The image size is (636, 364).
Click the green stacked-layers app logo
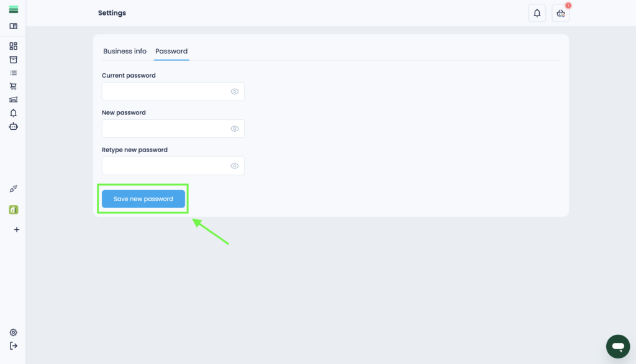pyautogui.click(x=13, y=9)
